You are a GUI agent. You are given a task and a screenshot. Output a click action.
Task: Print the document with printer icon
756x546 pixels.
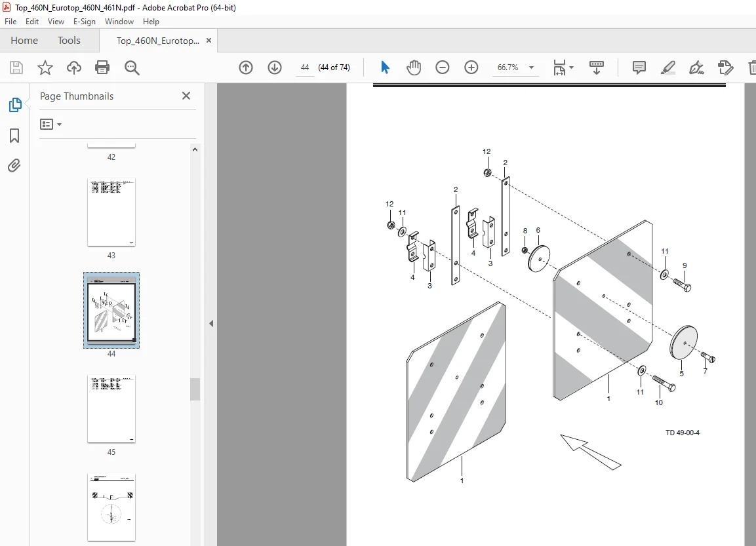point(102,68)
